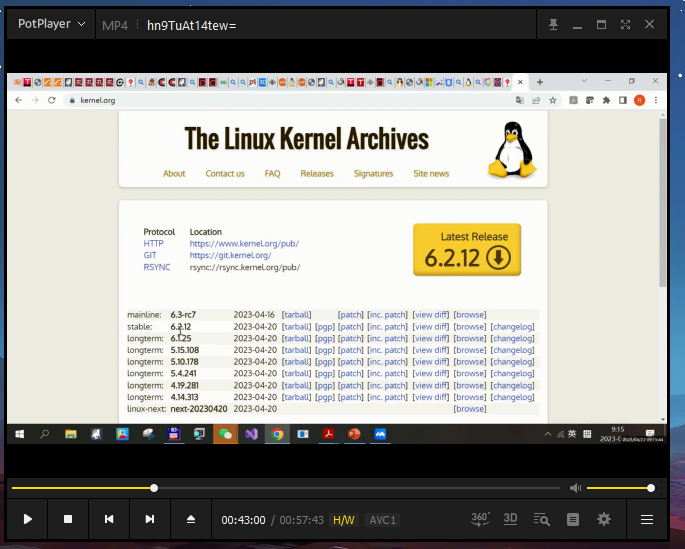Open the Releases menu link

tap(317, 173)
